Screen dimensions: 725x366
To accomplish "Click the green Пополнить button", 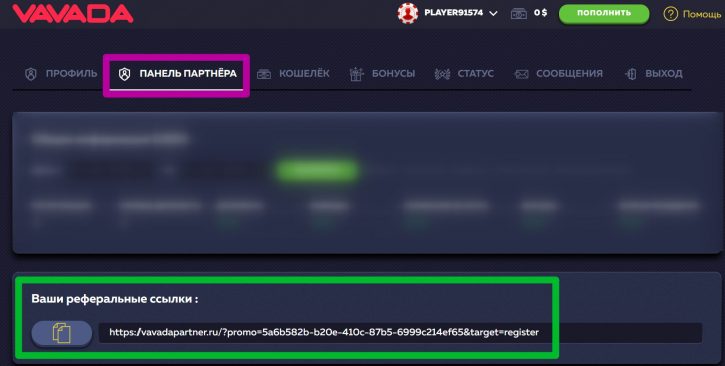I will coord(604,13).
